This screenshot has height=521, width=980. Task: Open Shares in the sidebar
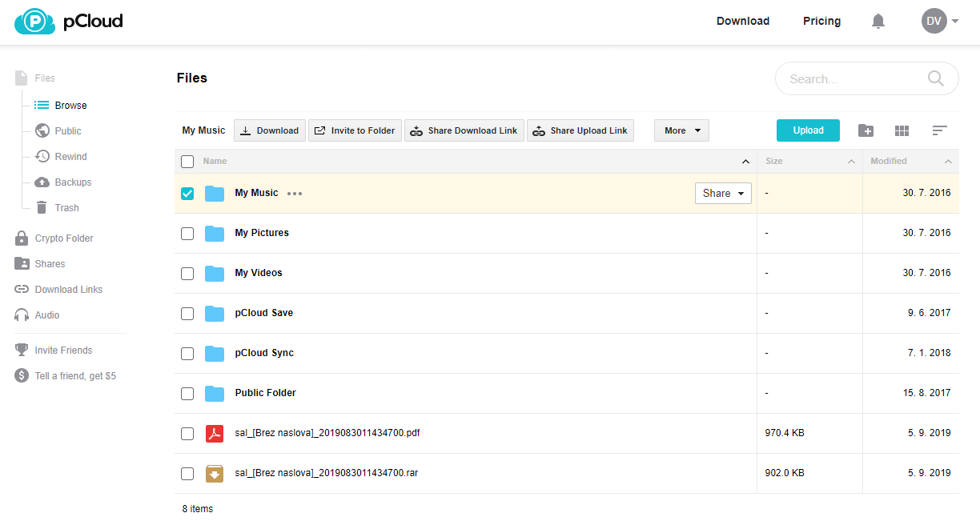point(50,264)
